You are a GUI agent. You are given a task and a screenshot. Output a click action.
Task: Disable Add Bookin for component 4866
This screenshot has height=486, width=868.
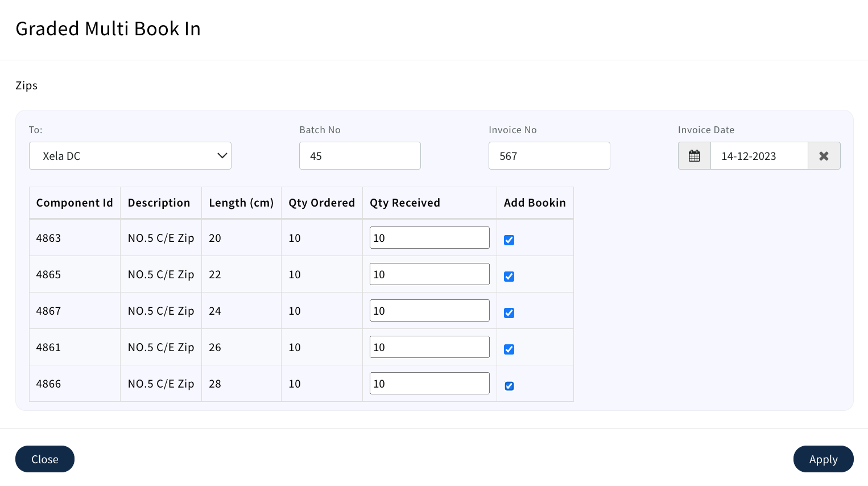click(509, 386)
